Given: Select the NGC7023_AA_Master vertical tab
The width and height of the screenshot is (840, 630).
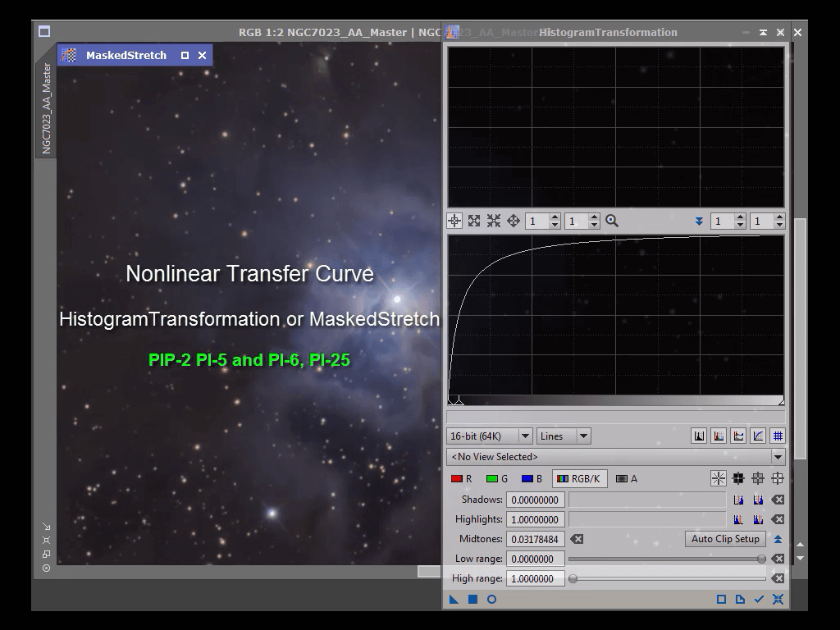Looking at the screenshot, I should (x=46, y=108).
